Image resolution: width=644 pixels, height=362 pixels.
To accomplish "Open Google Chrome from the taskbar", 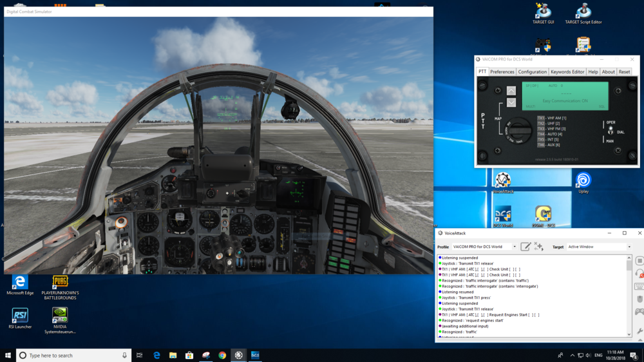I will coord(222,356).
